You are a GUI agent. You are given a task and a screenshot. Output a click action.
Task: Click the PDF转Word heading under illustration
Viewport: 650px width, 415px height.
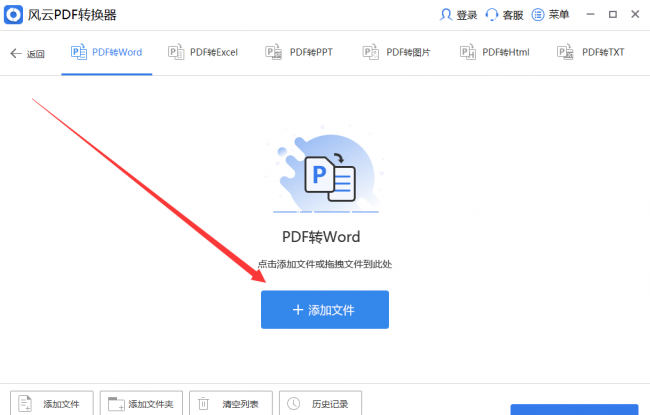click(x=321, y=237)
